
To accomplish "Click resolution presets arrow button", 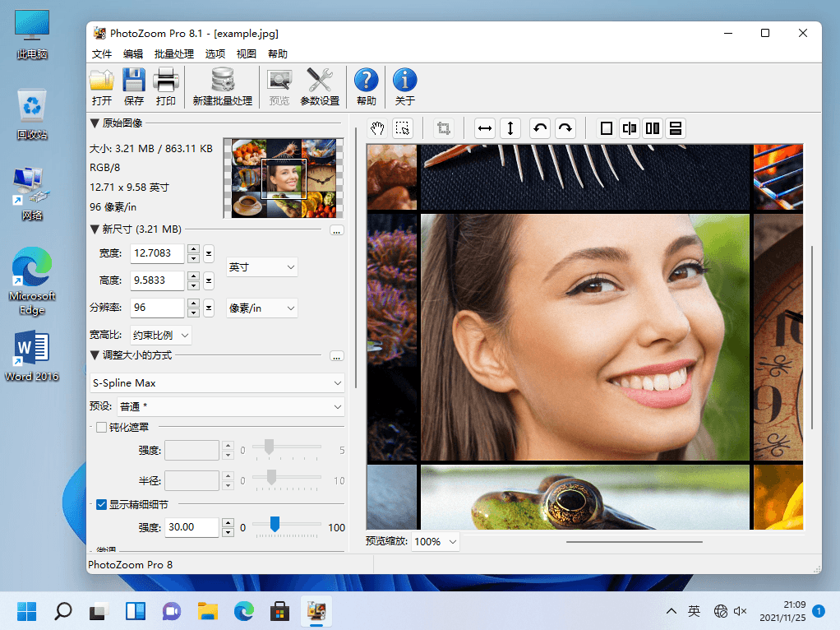I will click(209, 308).
